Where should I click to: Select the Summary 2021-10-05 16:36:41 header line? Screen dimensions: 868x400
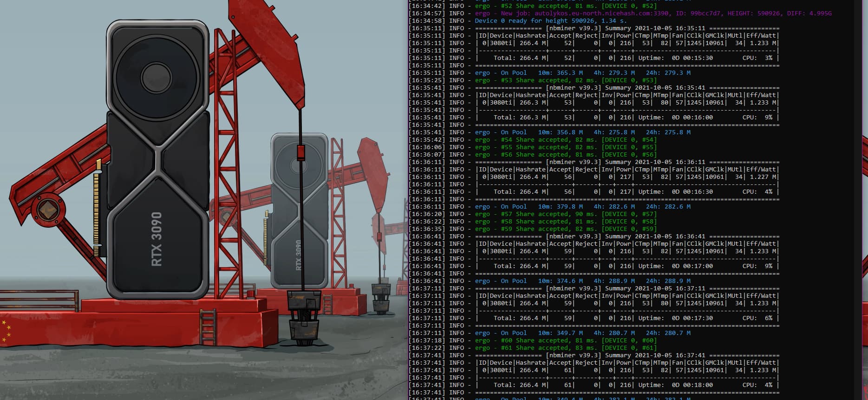(x=594, y=236)
